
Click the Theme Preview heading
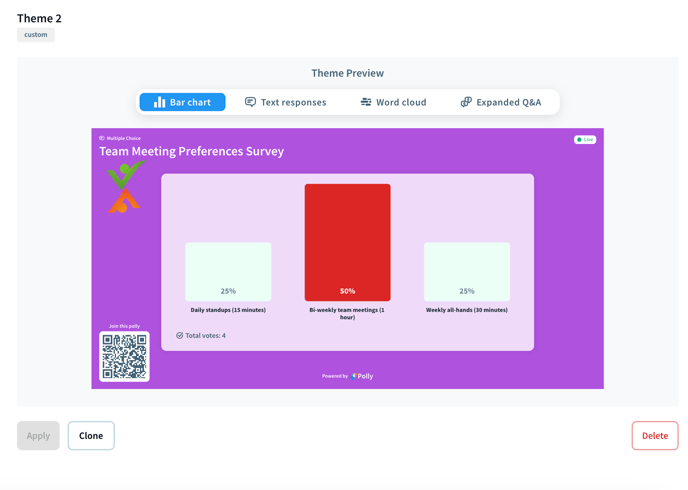coord(348,73)
